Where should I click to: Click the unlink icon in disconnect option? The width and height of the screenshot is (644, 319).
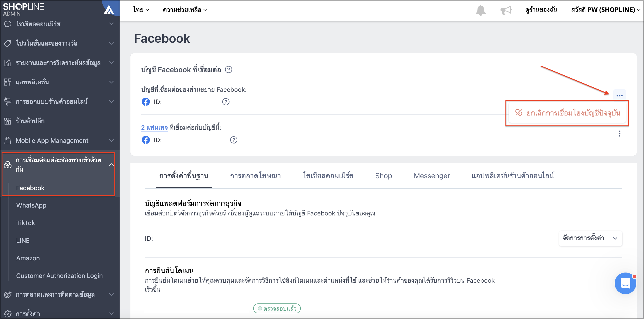pos(519,113)
